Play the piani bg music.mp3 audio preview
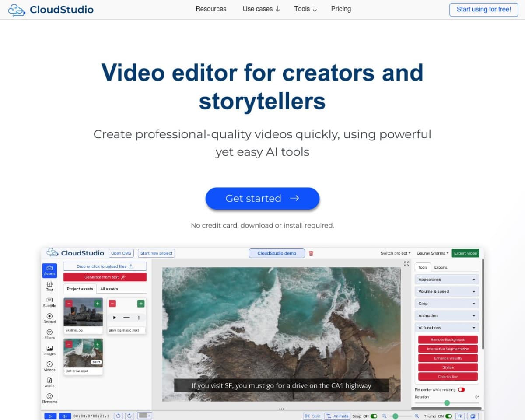525x420 pixels. coord(115,318)
